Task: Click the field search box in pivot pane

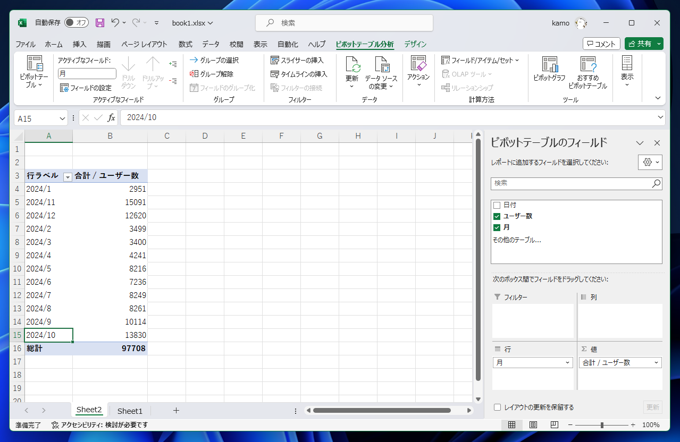Action: (x=570, y=184)
